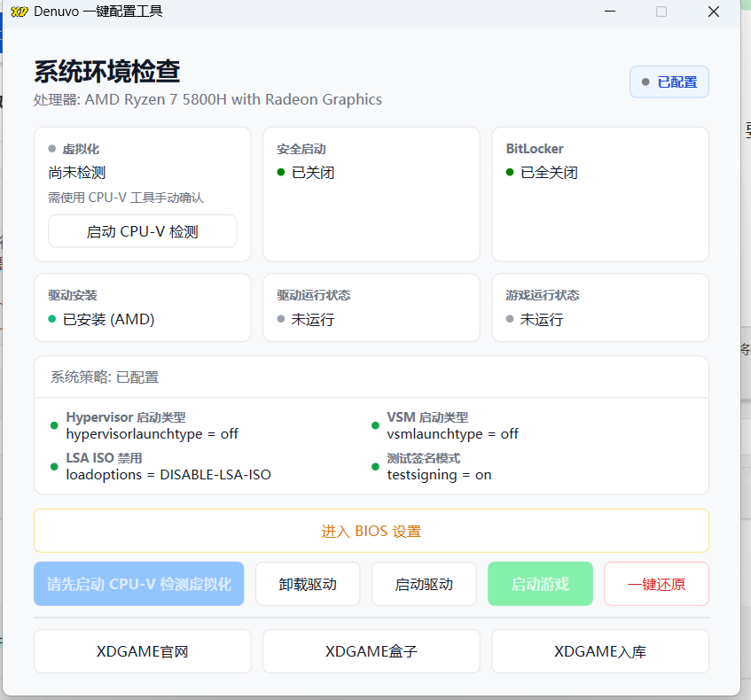Click the 已配置 status badge
This screenshot has height=700, width=751.
pos(669,82)
